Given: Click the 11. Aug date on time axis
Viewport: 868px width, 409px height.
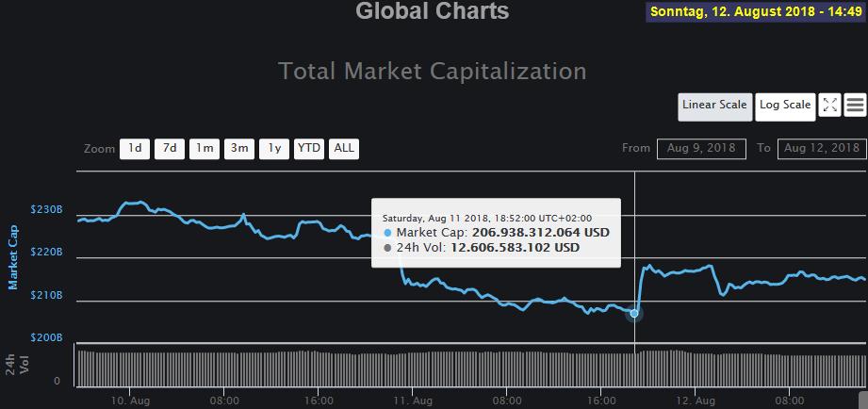Looking at the screenshot, I should [x=411, y=400].
